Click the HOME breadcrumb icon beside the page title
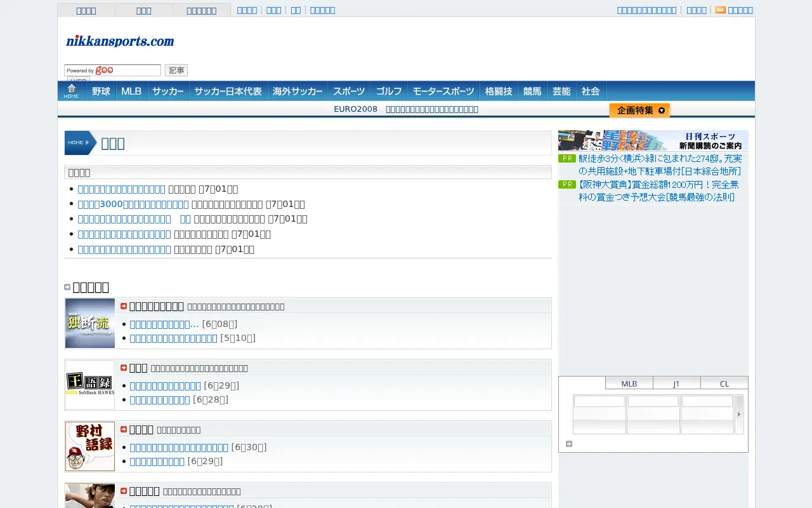Image resolution: width=812 pixels, height=508 pixels. [79, 143]
